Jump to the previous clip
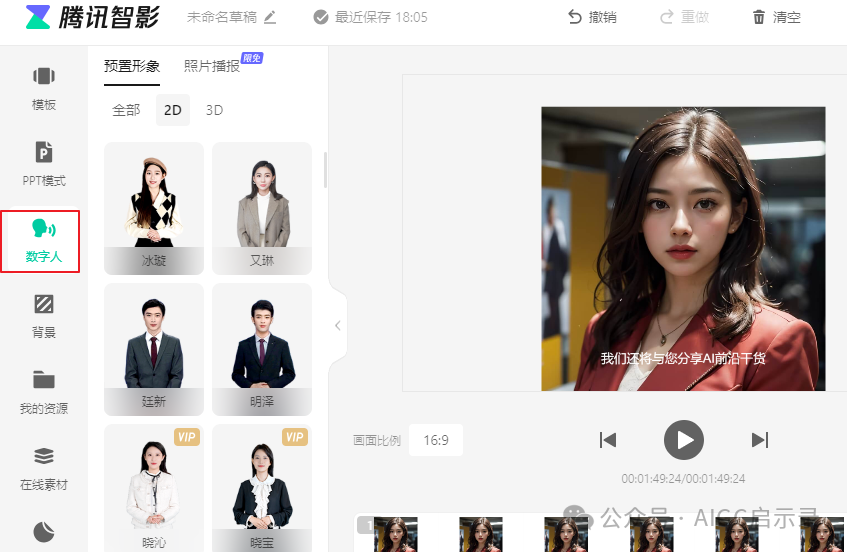Viewport: 847px width, 552px height. (x=608, y=440)
